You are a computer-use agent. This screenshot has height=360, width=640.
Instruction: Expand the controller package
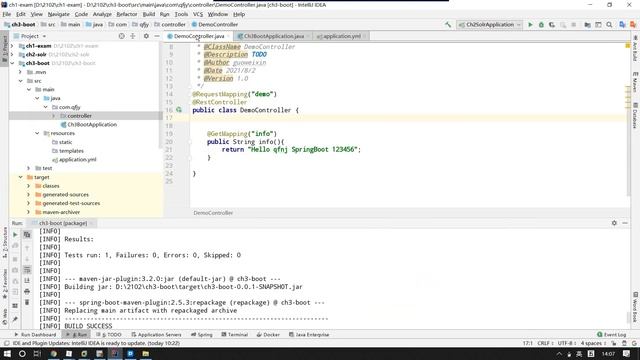pyautogui.click(x=54, y=116)
